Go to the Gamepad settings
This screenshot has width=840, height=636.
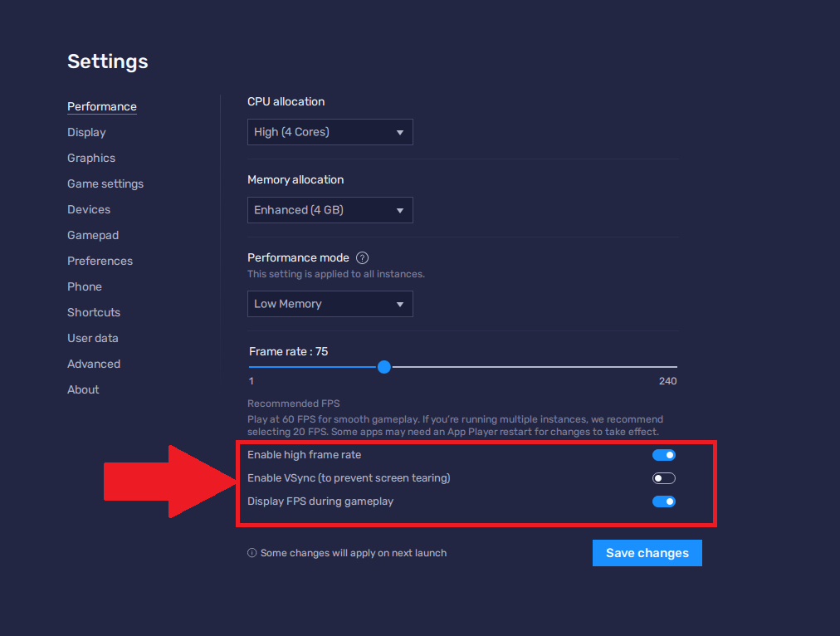pos(92,234)
